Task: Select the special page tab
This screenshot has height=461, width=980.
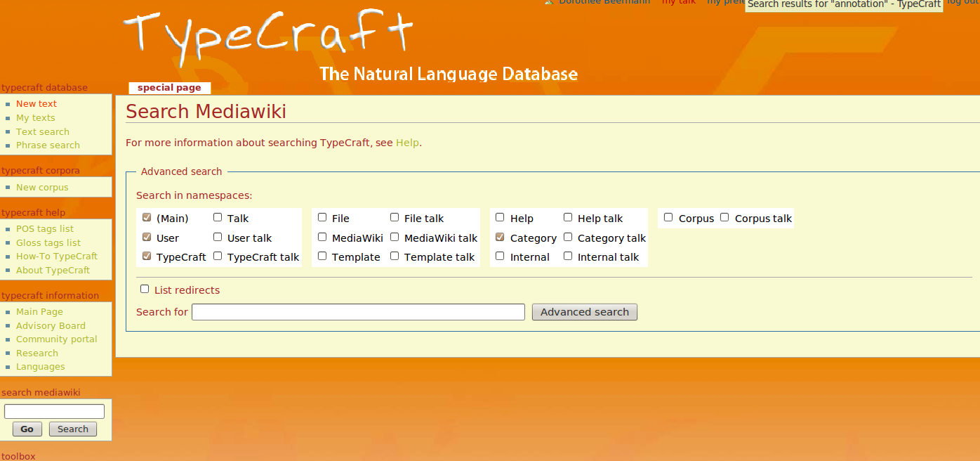Action: (169, 88)
